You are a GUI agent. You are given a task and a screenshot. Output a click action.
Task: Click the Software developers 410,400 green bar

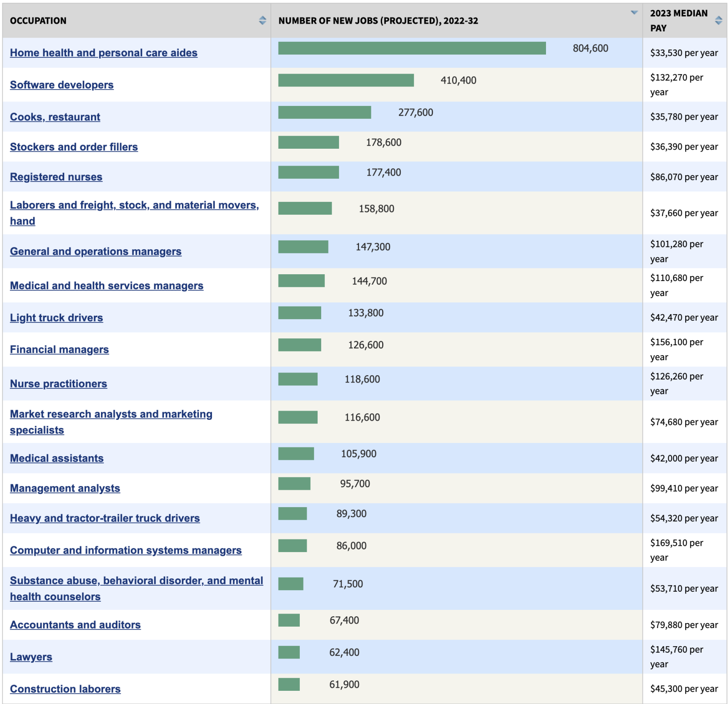pos(346,80)
